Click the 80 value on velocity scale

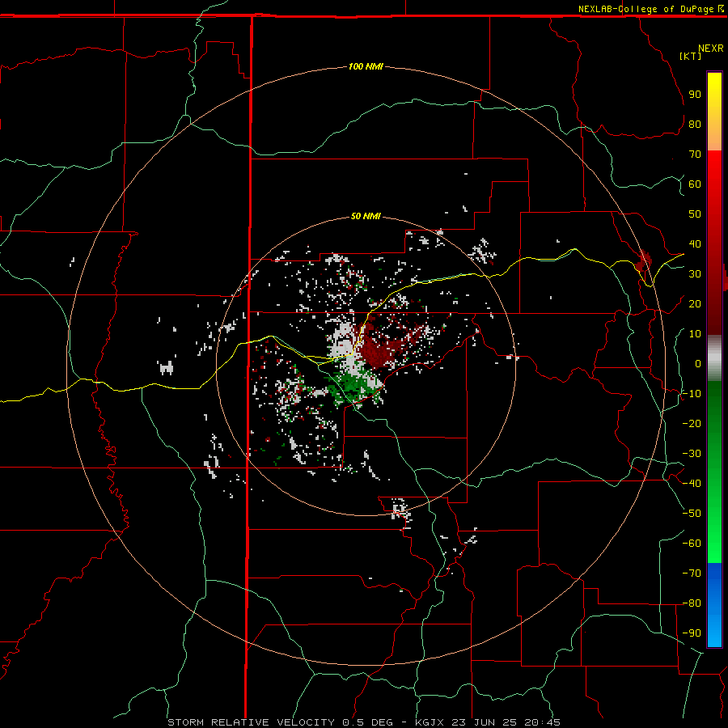[x=695, y=125]
